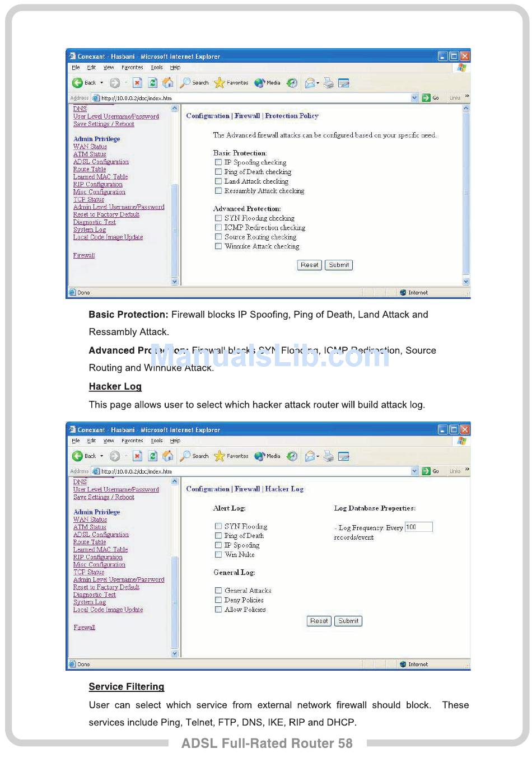The image size is (532, 772).
Task: Enable IP Spoofing checking under Basic Protection
Action: (218, 162)
